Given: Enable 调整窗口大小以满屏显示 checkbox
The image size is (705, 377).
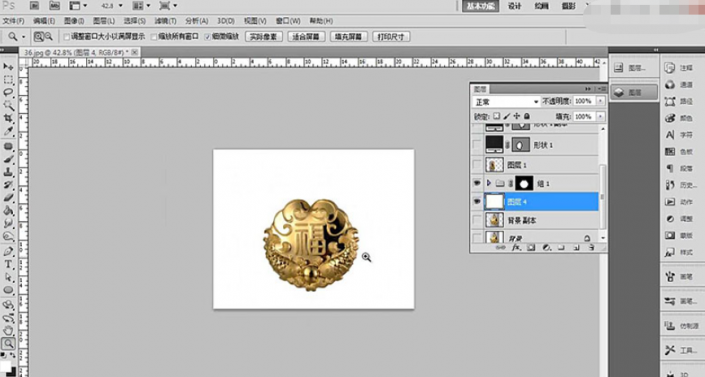Looking at the screenshot, I should (67, 37).
